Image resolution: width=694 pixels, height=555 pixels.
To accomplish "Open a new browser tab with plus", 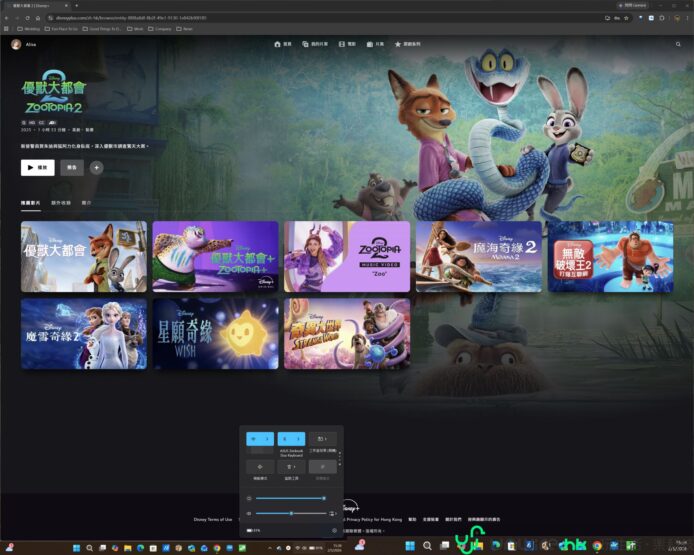I will tap(77, 6).
